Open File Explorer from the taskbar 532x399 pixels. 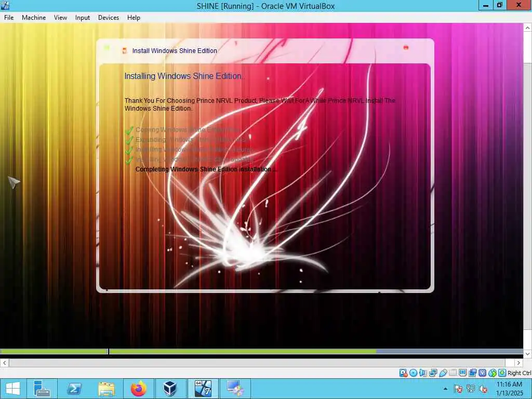(106, 389)
